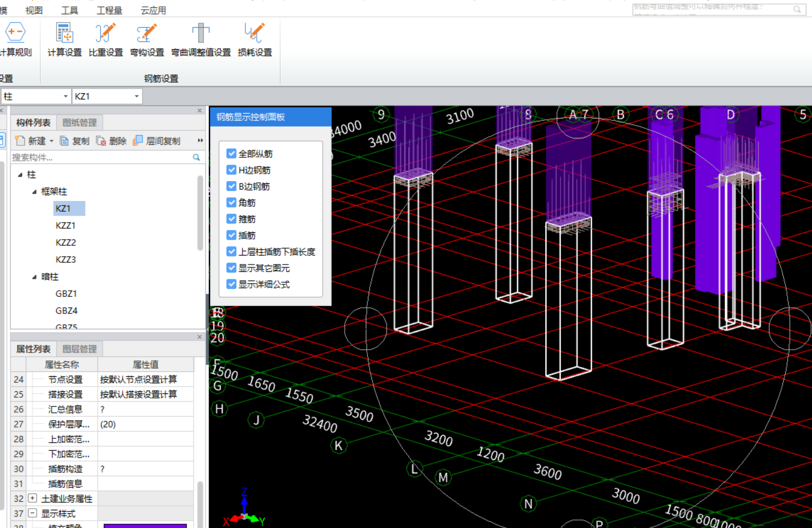
Task: Open 计算设置 tool
Action: pyautogui.click(x=64, y=33)
